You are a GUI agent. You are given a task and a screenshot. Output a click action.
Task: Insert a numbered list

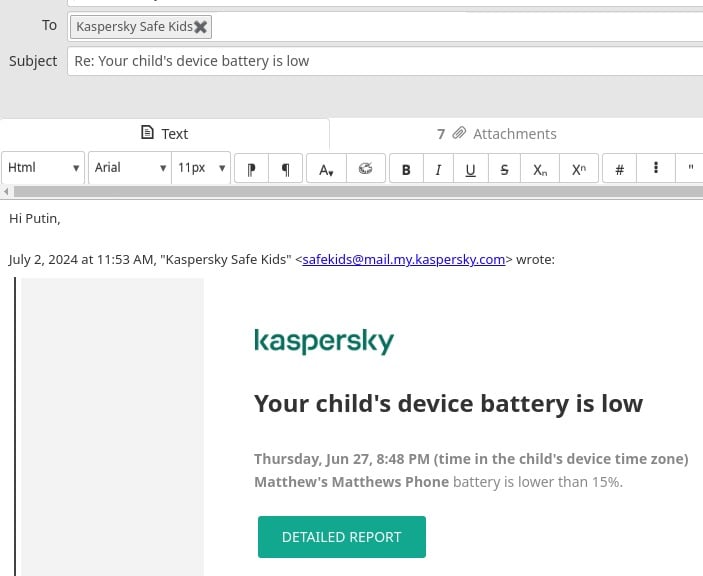[x=620, y=169]
